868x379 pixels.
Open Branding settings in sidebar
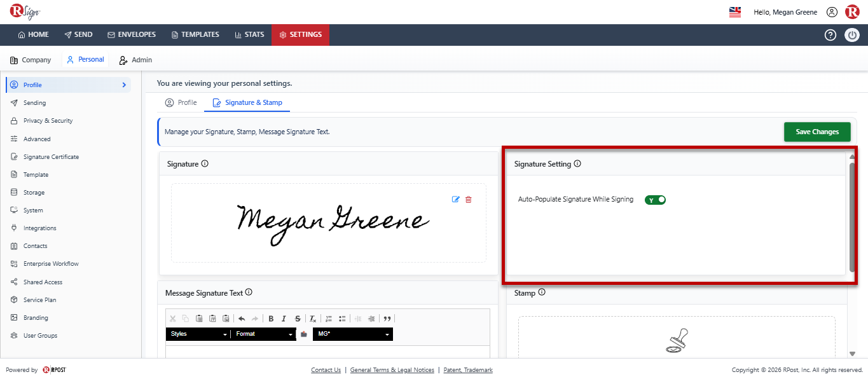[69, 318]
